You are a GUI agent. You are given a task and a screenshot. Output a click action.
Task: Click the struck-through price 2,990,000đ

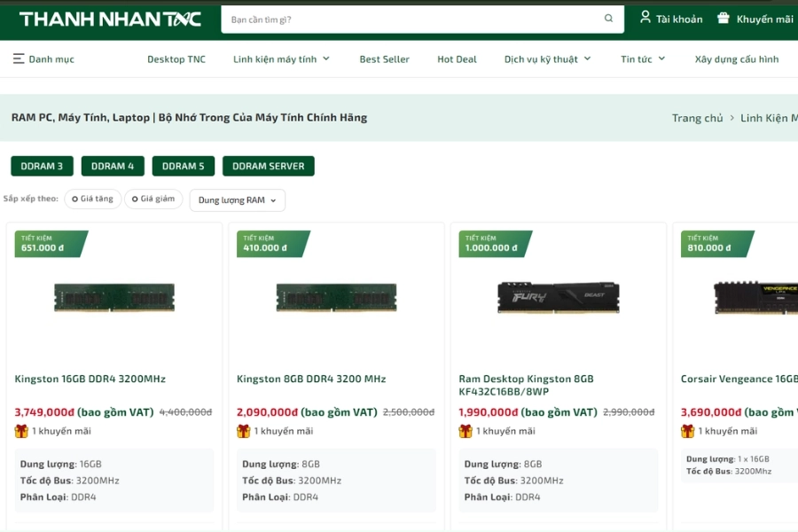pyautogui.click(x=629, y=411)
